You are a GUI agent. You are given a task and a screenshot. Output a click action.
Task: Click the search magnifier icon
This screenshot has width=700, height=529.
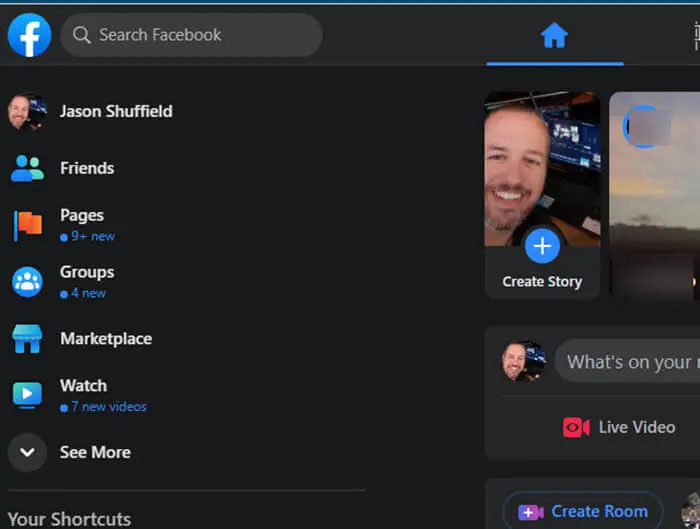click(81, 35)
